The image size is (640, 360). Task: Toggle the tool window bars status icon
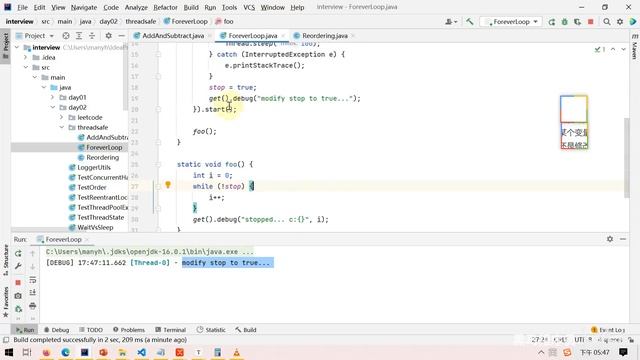[x=6, y=340]
